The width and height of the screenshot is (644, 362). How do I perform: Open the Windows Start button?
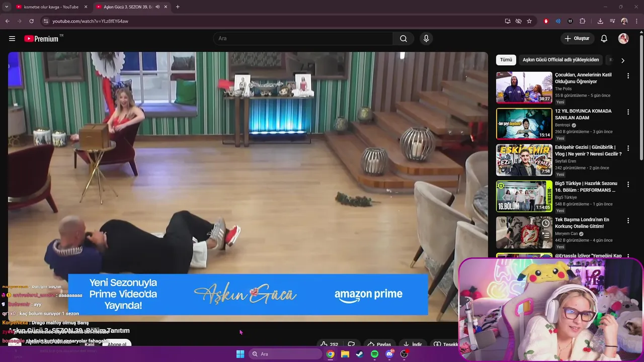pyautogui.click(x=240, y=354)
